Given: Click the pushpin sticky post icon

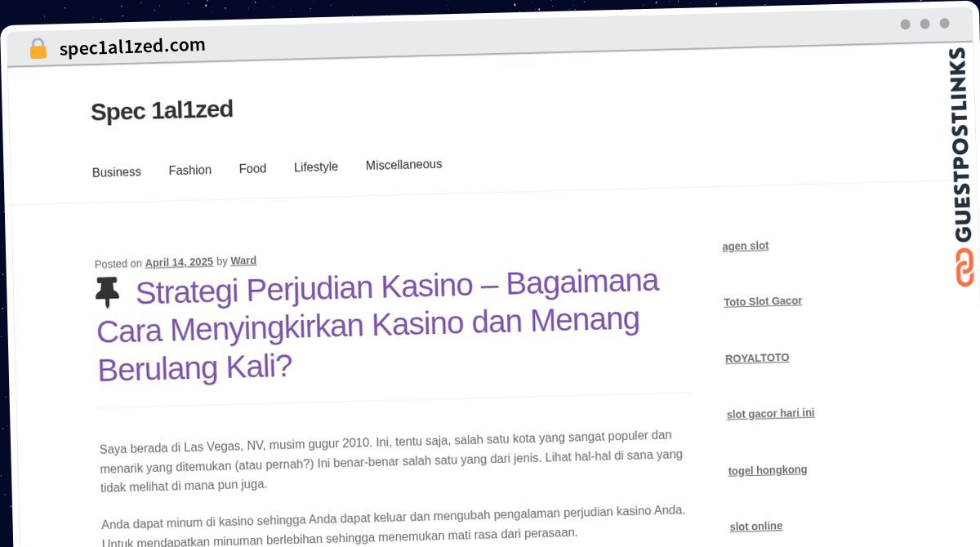Looking at the screenshot, I should point(107,292).
